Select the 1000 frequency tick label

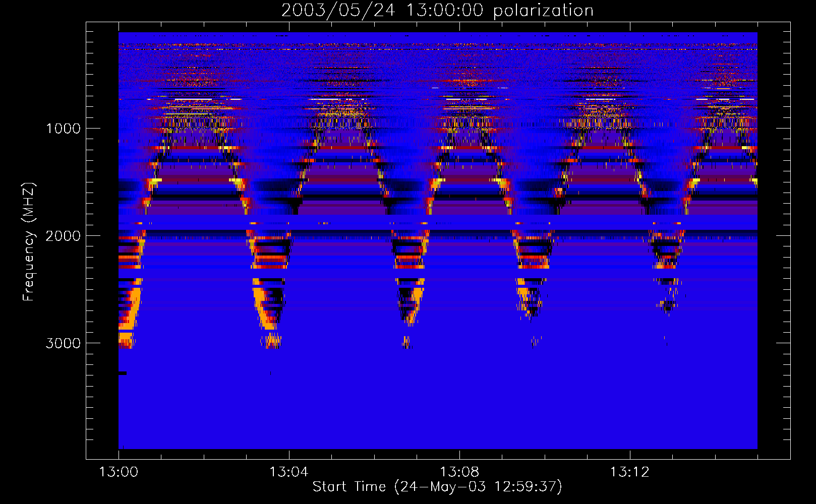point(63,129)
